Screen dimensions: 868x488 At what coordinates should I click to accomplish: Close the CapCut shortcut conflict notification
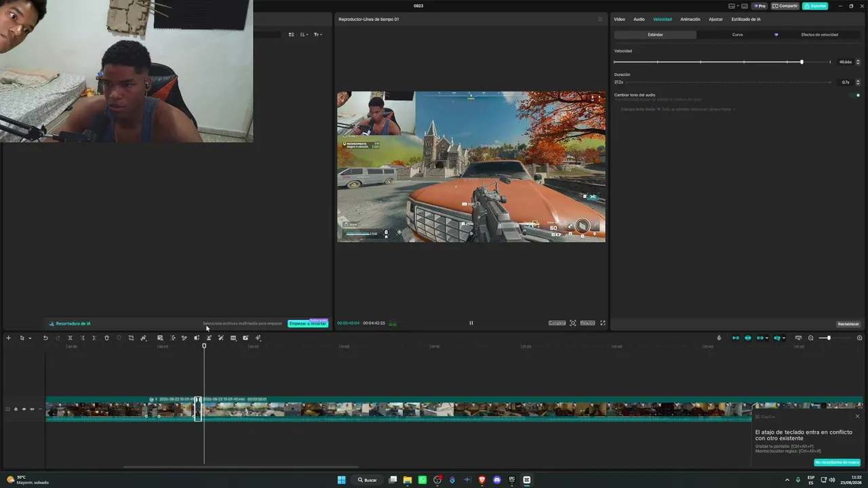pyautogui.click(x=857, y=416)
